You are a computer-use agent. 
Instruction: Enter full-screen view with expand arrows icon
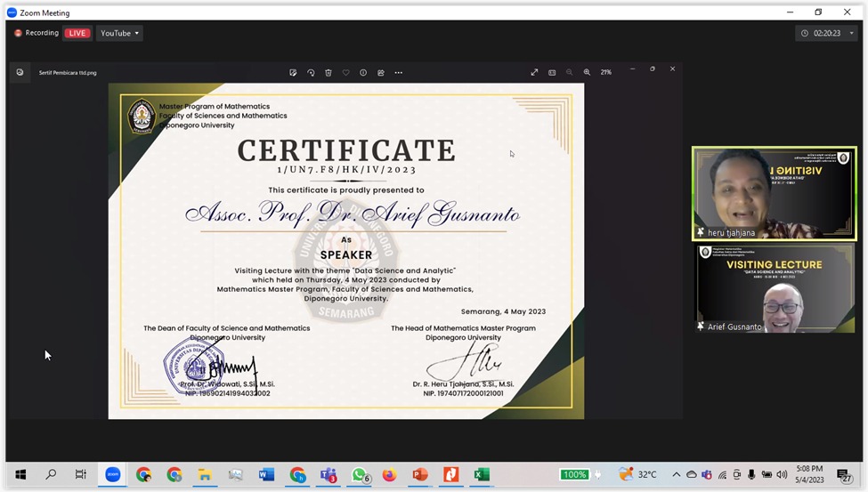(x=534, y=72)
